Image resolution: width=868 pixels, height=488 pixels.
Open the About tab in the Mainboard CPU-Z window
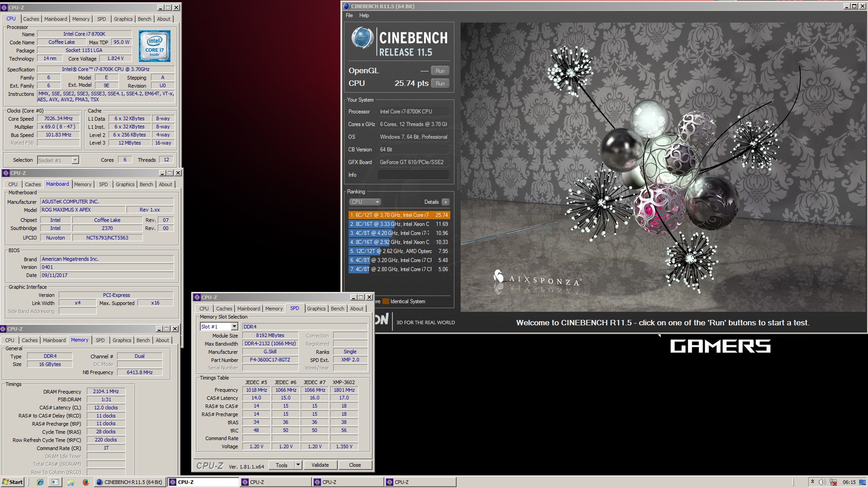(165, 184)
